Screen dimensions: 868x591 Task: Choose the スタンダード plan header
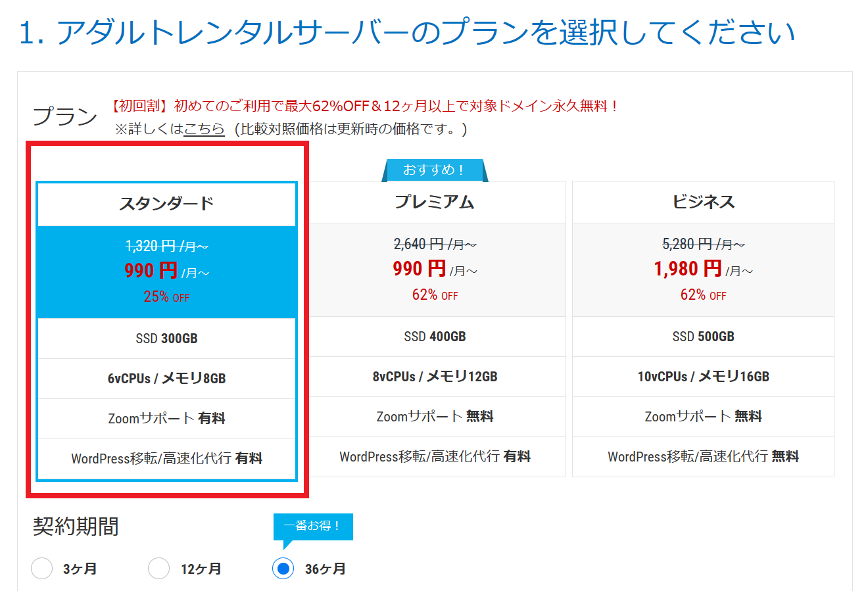(167, 204)
